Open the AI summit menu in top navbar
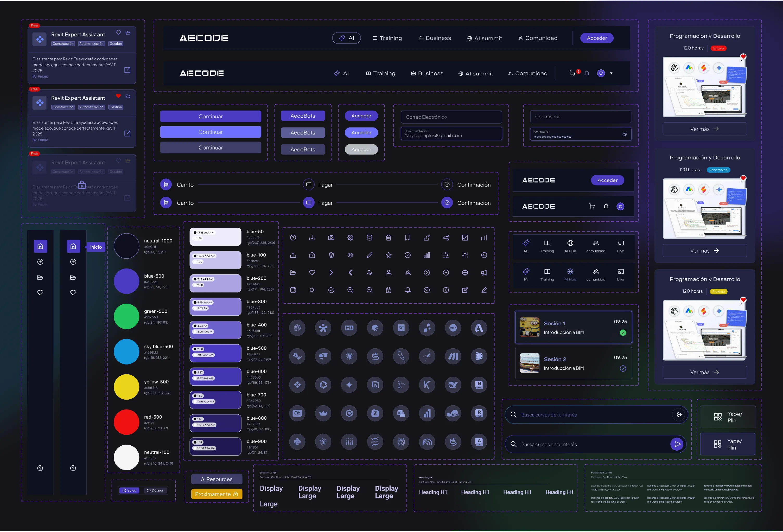783x532 pixels. coord(485,39)
